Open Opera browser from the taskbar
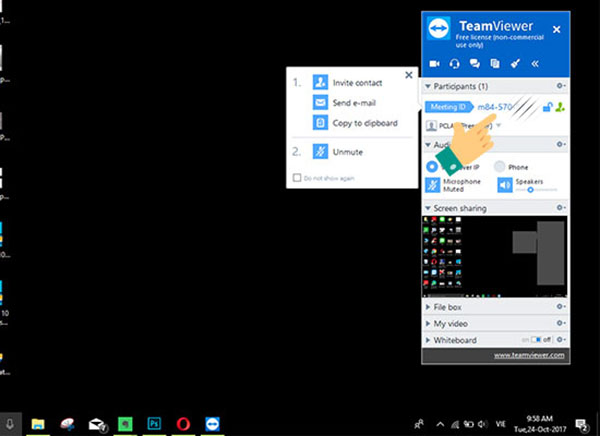This screenshot has width=600, height=436. click(183, 424)
